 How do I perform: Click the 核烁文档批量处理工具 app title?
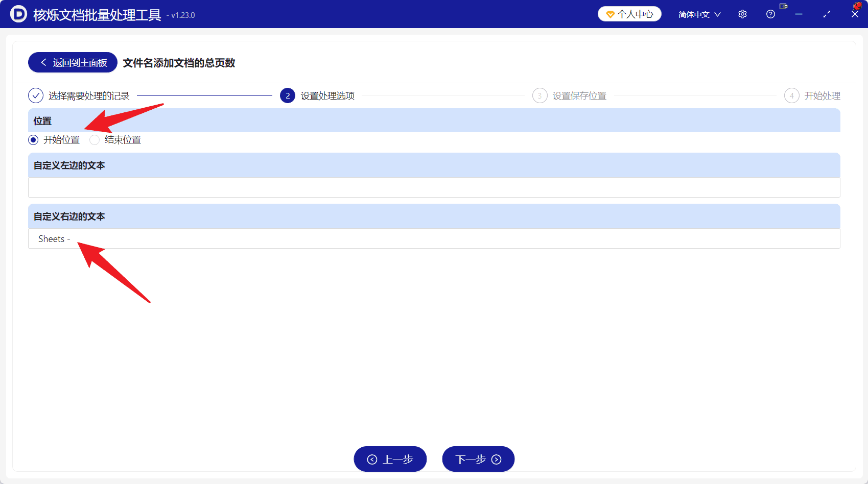click(97, 15)
